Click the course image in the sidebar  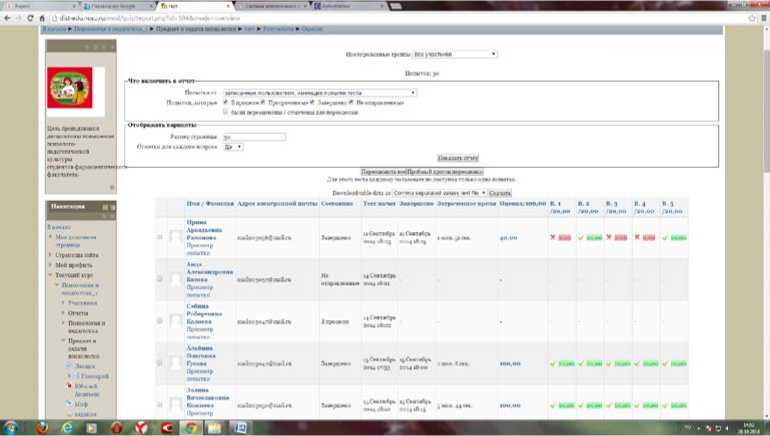tap(70, 93)
